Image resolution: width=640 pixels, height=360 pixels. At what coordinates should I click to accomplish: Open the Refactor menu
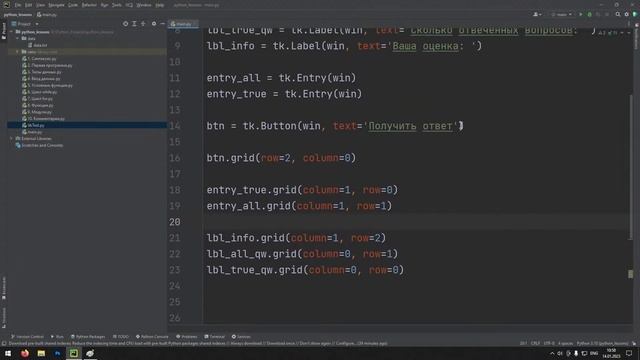coord(89,5)
